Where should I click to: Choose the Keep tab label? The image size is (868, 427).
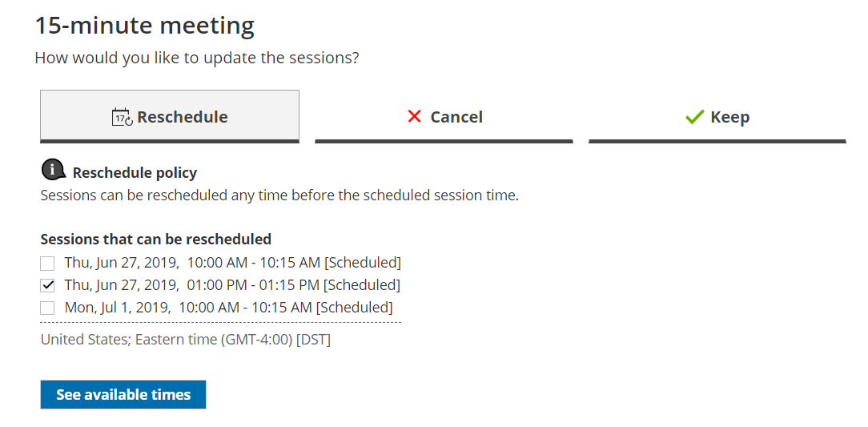click(730, 117)
